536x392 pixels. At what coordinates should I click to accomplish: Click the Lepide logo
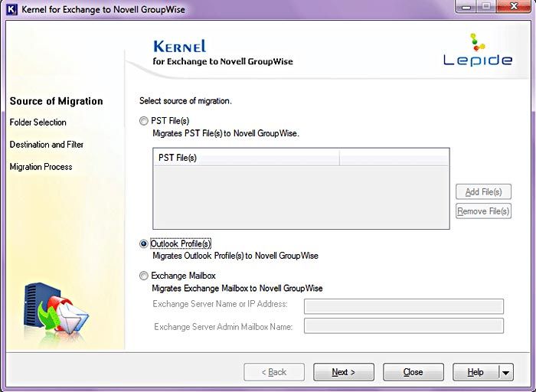pyautogui.click(x=478, y=51)
